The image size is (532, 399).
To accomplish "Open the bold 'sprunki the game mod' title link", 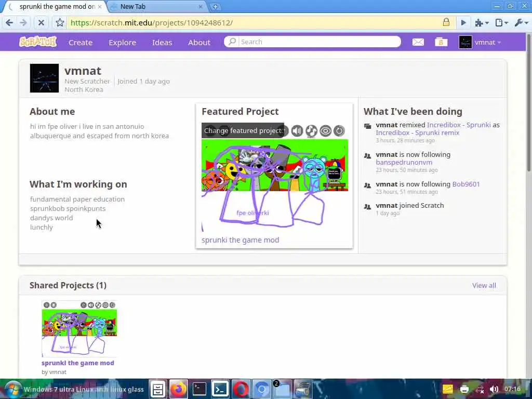I will click(x=78, y=363).
